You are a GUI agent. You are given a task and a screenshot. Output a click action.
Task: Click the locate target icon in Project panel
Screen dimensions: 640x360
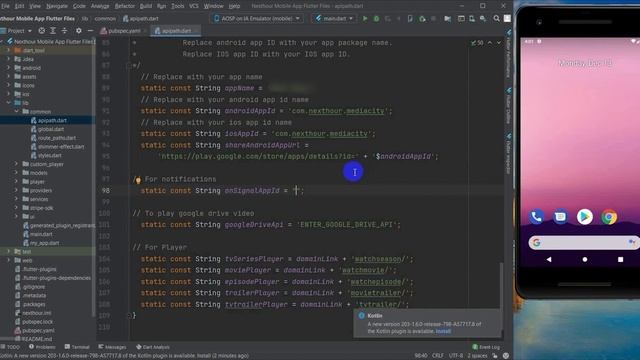pos(42,31)
